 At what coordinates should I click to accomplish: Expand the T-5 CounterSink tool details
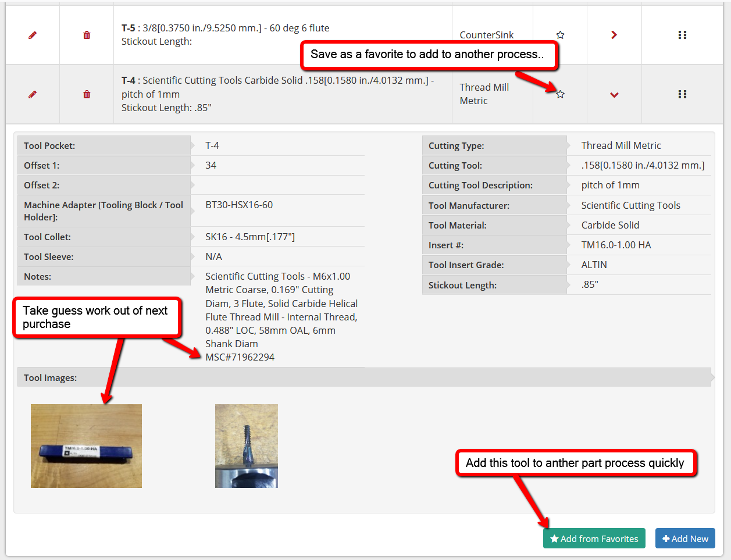(614, 35)
